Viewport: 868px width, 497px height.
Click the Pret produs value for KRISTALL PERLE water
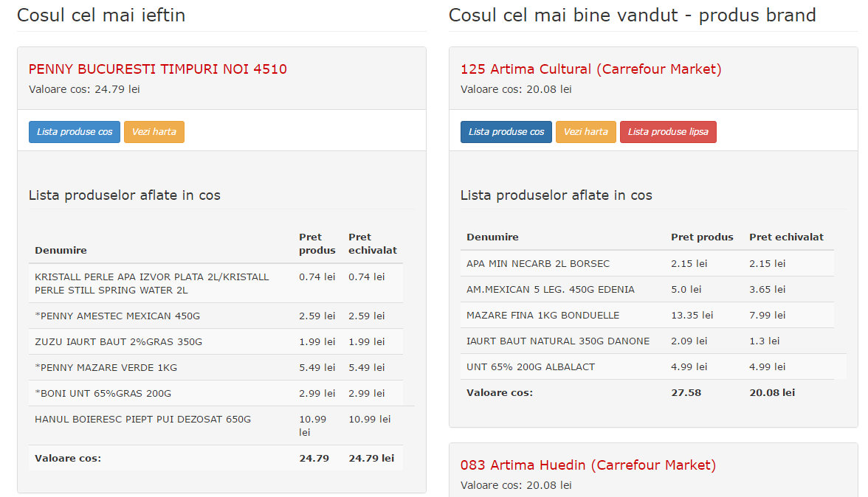coord(317,277)
